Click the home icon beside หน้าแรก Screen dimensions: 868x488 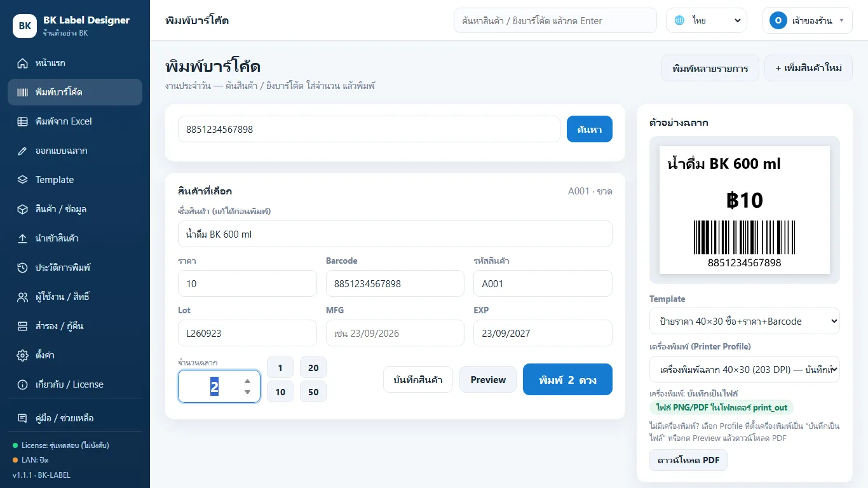(x=23, y=63)
